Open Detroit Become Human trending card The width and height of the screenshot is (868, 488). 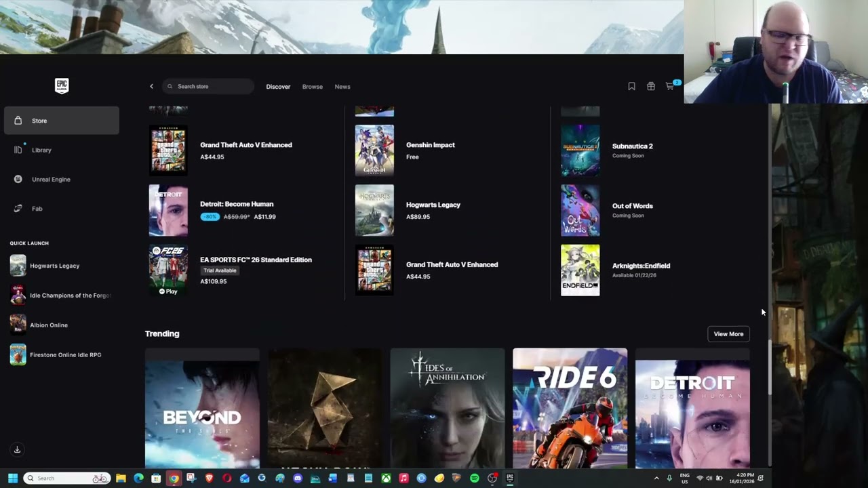pos(692,408)
